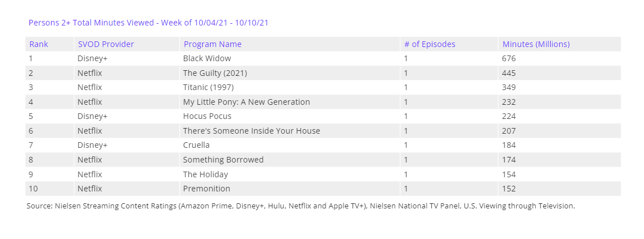
Task: Click the Nielsen source footnote text
Action: pyautogui.click(x=300, y=206)
